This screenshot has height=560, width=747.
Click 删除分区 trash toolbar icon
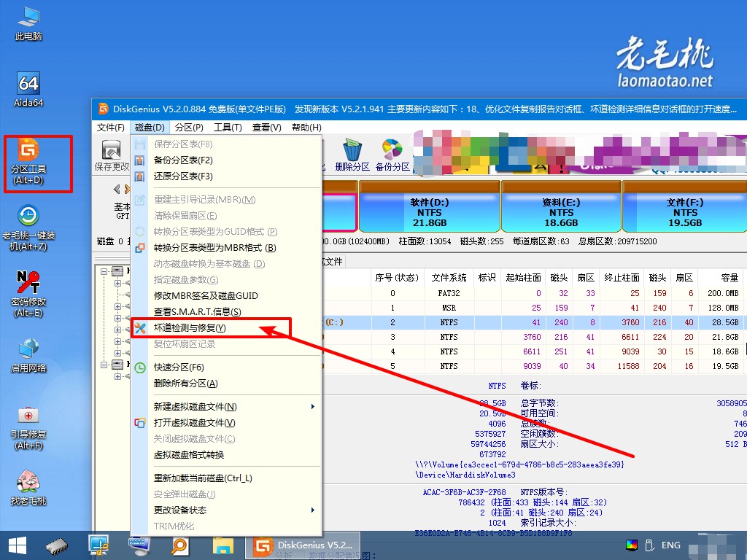tap(352, 155)
